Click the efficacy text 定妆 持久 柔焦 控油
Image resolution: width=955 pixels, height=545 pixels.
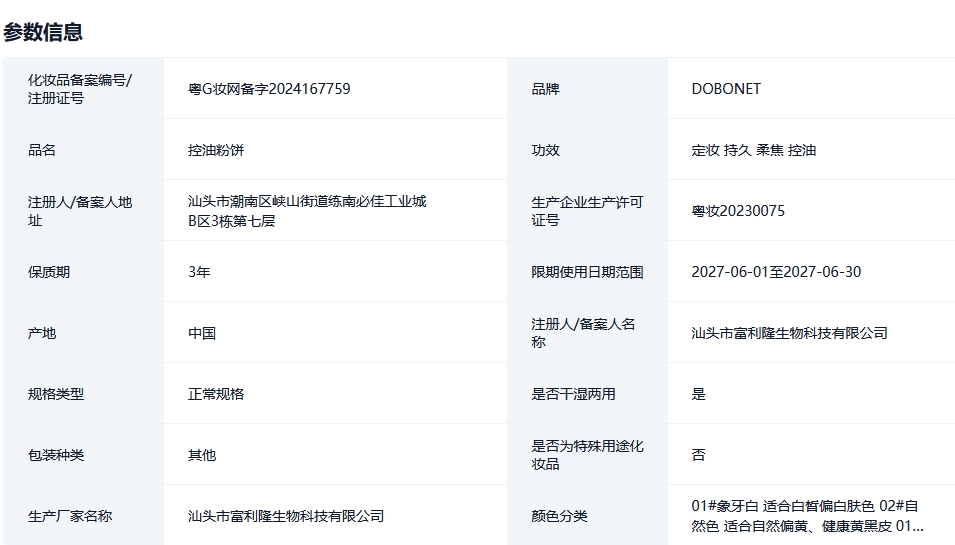click(754, 150)
